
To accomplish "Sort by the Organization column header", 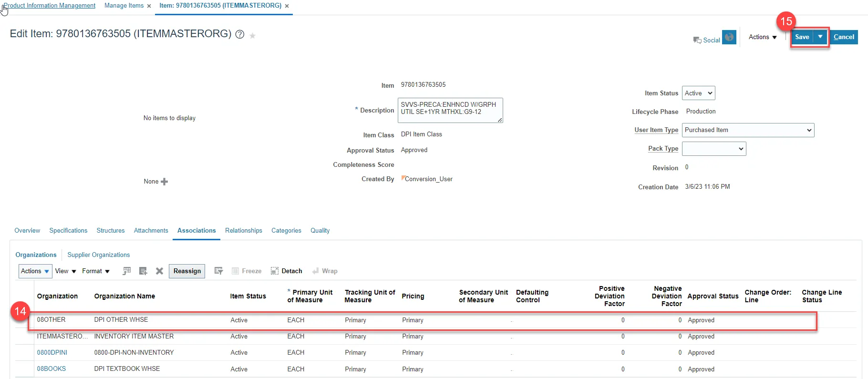I will coord(57,297).
